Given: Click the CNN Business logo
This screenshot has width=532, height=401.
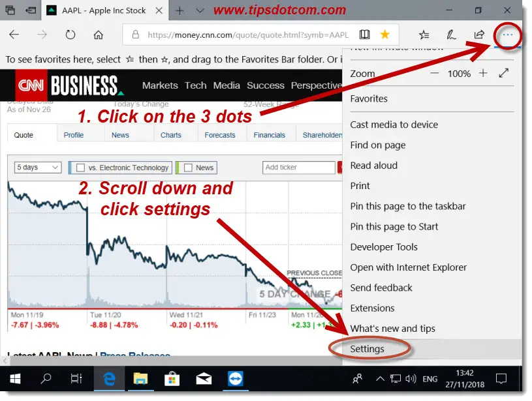Looking at the screenshot, I should (70, 85).
